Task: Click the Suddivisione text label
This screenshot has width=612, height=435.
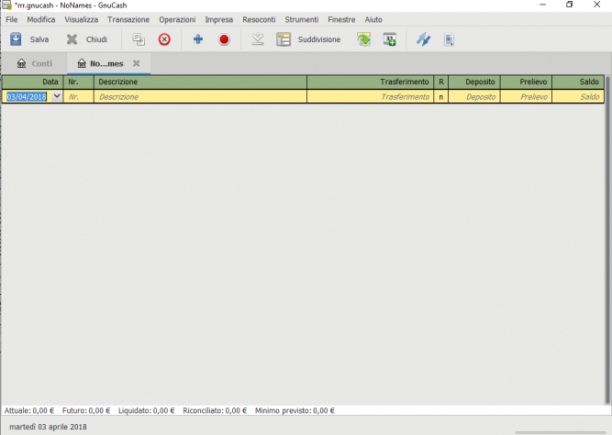Action: (319, 39)
